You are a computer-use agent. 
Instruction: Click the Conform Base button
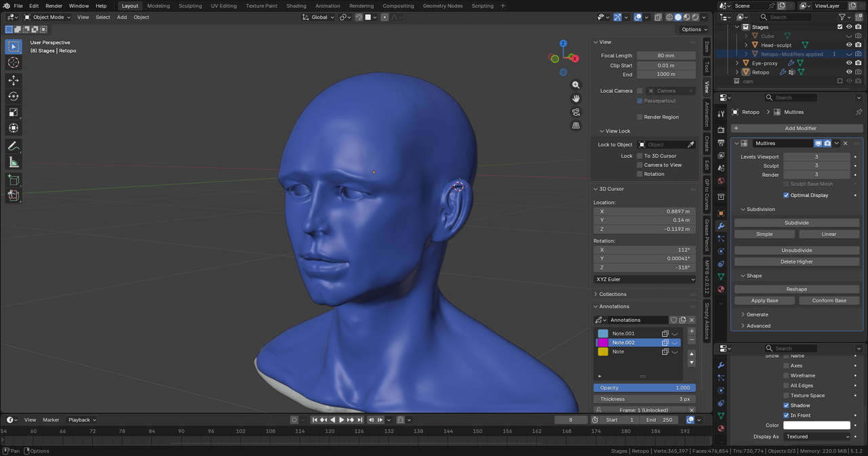tap(829, 301)
